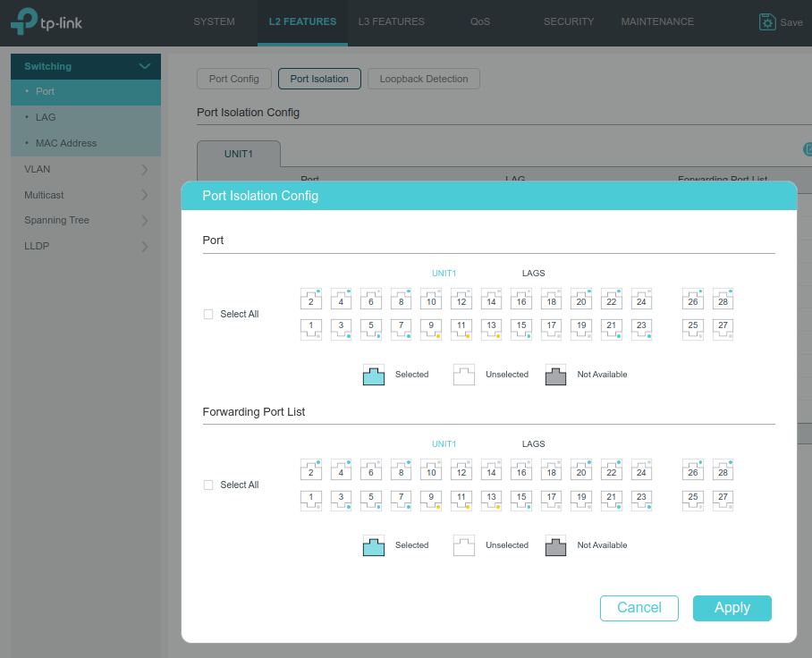812x658 pixels.
Task: Select port 12 in Forwarding Port List
Action: (461, 469)
